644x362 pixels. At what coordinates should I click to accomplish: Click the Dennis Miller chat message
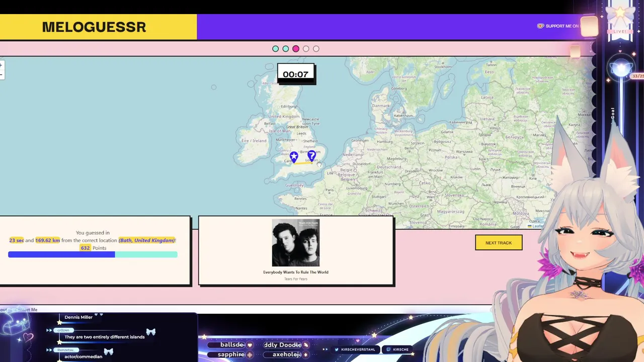pos(78,317)
